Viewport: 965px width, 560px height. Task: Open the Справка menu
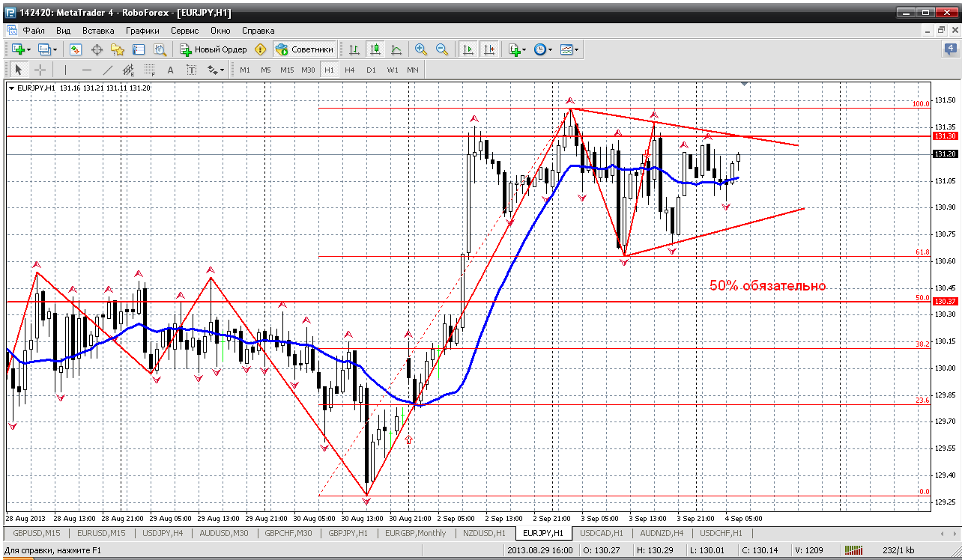(258, 31)
